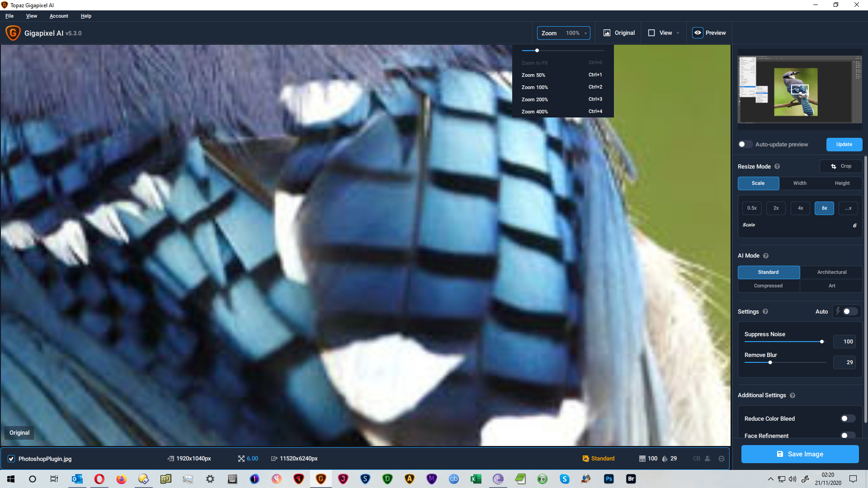
Task: Click the Preview eye icon
Action: (698, 33)
